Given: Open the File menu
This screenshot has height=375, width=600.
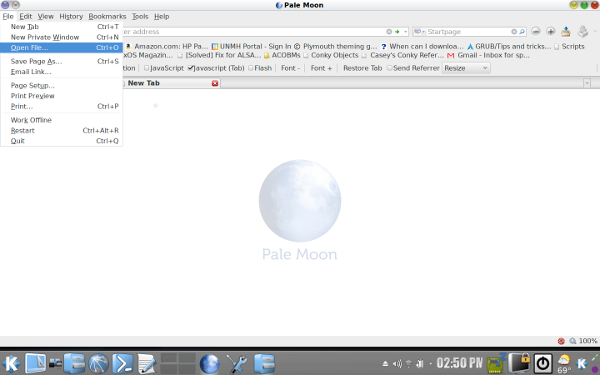Looking at the screenshot, I should (8, 16).
